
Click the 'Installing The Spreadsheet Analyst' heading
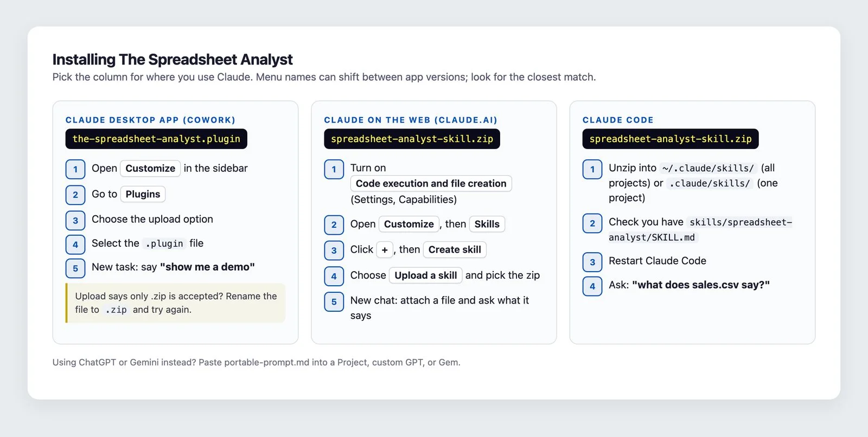pos(173,60)
